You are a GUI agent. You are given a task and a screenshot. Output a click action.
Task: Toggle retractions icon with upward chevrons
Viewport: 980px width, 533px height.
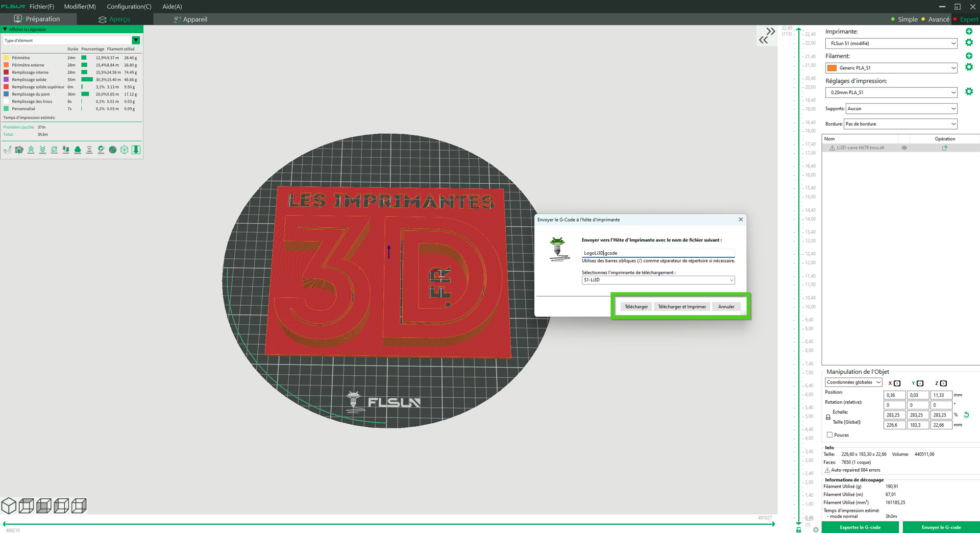[31, 150]
